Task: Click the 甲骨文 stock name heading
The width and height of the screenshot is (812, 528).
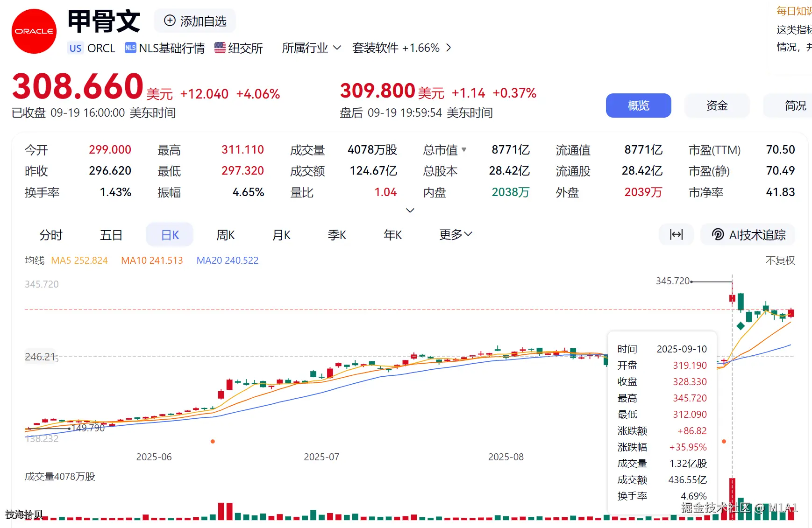Action: pos(104,21)
